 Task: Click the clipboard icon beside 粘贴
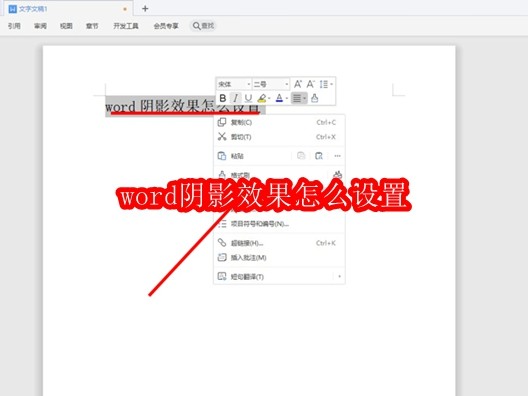(222, 156)
